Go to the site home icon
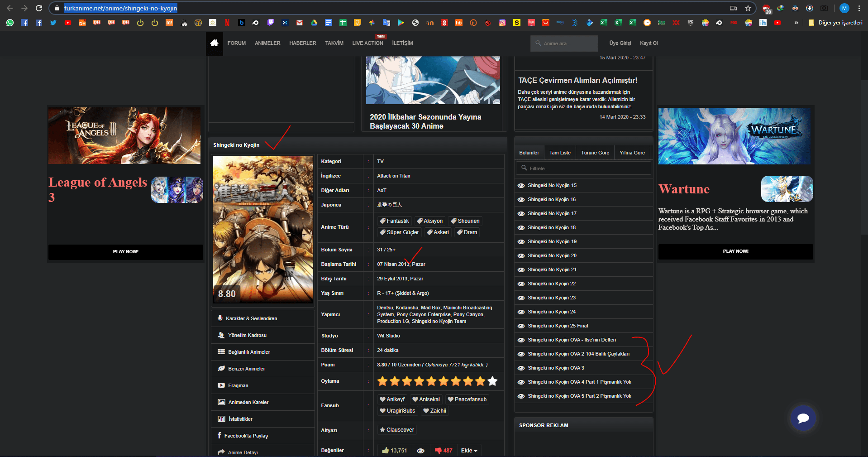 (x=214, y=43)
